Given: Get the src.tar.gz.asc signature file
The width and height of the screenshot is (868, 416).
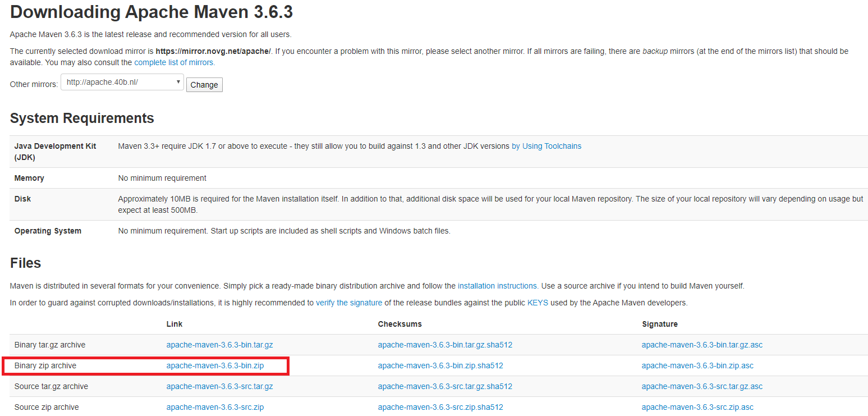Looking at the screenshot, I should (702, 386).
